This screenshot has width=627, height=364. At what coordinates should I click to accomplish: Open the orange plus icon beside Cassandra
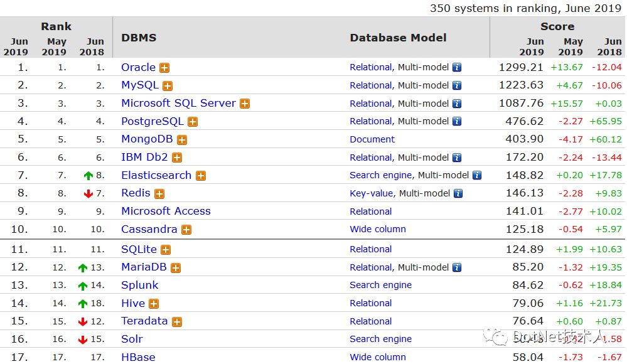[186, 230]
